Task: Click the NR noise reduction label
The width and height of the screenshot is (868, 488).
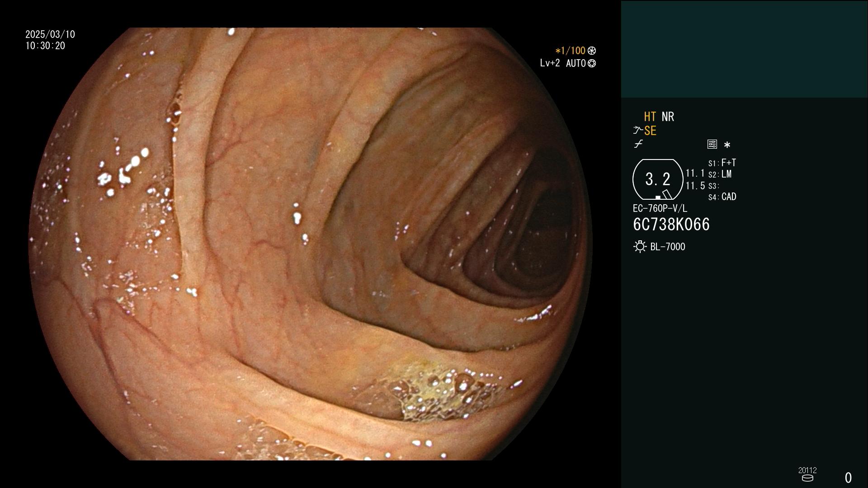Action: pos(668,117)
